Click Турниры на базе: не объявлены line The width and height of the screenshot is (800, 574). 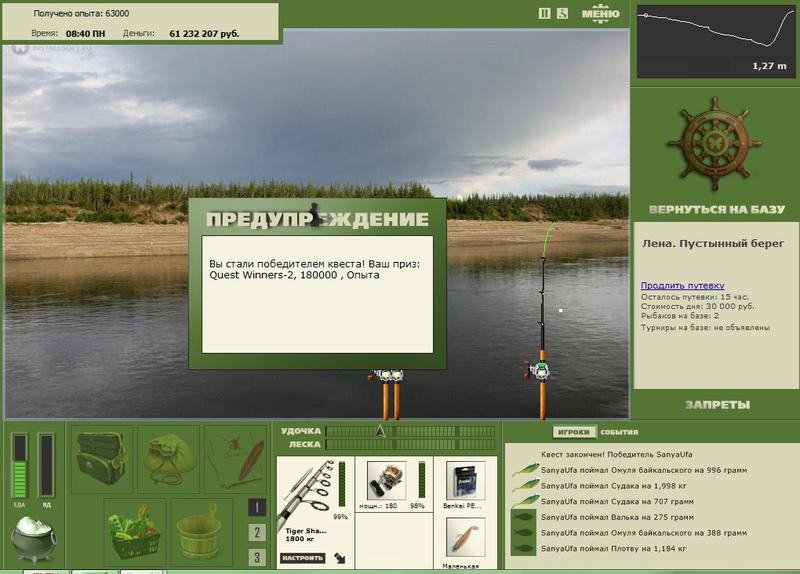point(705,328)
